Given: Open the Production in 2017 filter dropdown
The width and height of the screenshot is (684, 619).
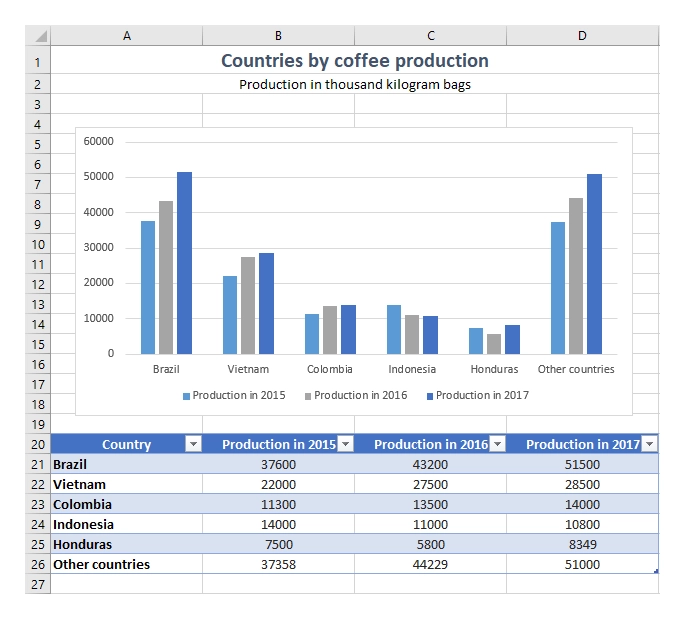Looking at the screenshot, I should pos(650,444).
